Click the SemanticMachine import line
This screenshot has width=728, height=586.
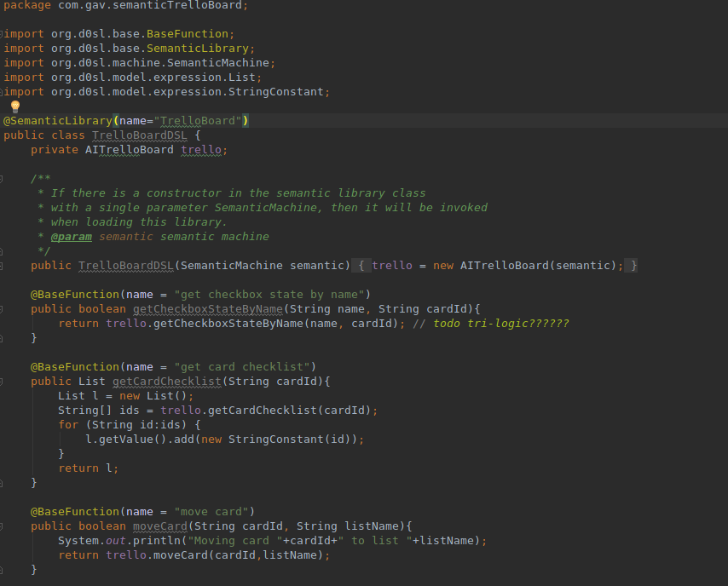coord(139,63)
